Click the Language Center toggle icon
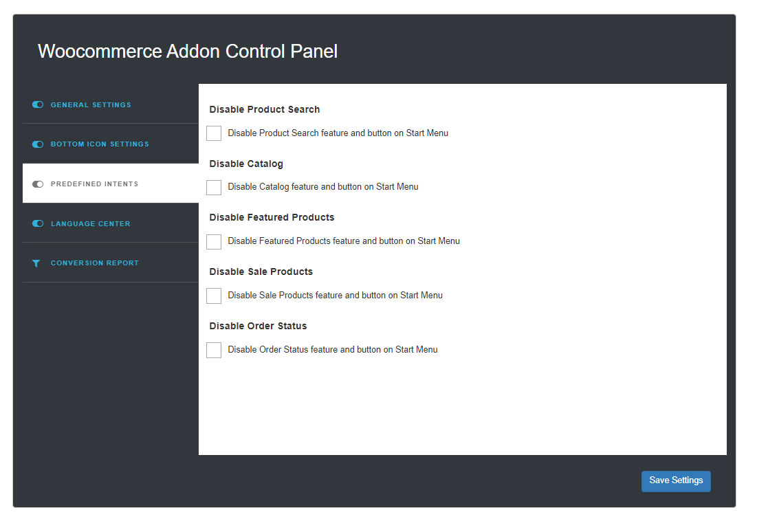This screenshot has width=757, height=532. pyautogui.click(x=38, y=223)
